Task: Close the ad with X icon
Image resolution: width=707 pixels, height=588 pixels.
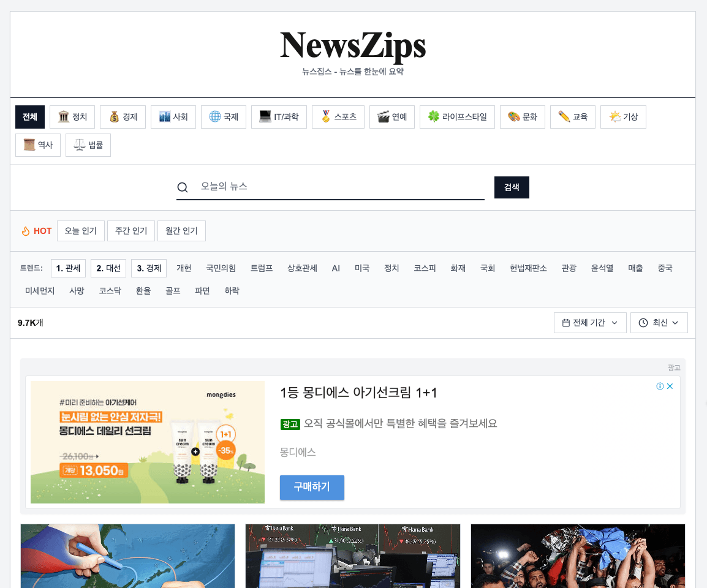Action: point(670,386)
